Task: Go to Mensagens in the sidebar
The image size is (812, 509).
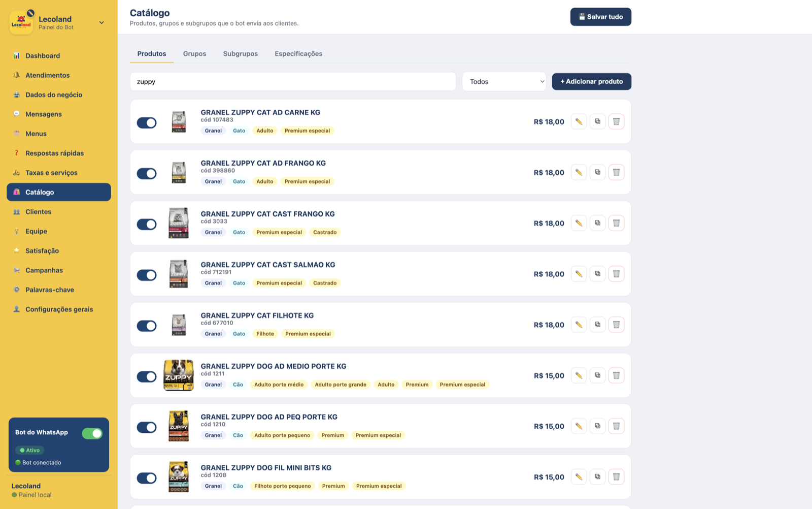Action: [x=59, y=114]
